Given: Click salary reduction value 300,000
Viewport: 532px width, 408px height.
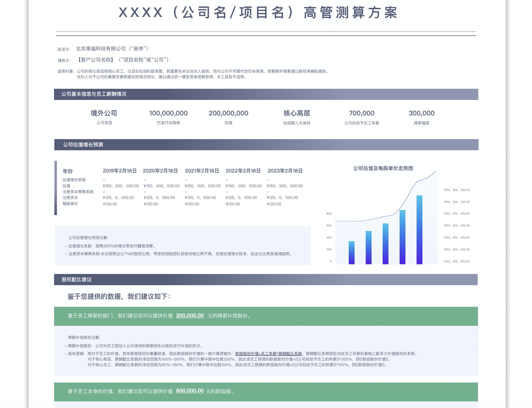Looking at the screenshot, I should pyautogui.click(x=422, y=113).
